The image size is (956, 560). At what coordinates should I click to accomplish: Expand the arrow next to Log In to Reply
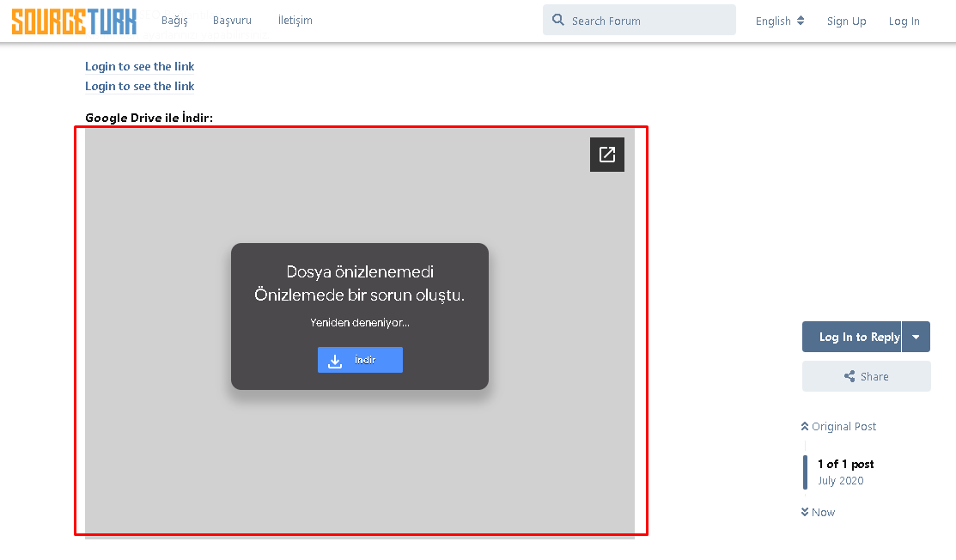click(916, 337)
